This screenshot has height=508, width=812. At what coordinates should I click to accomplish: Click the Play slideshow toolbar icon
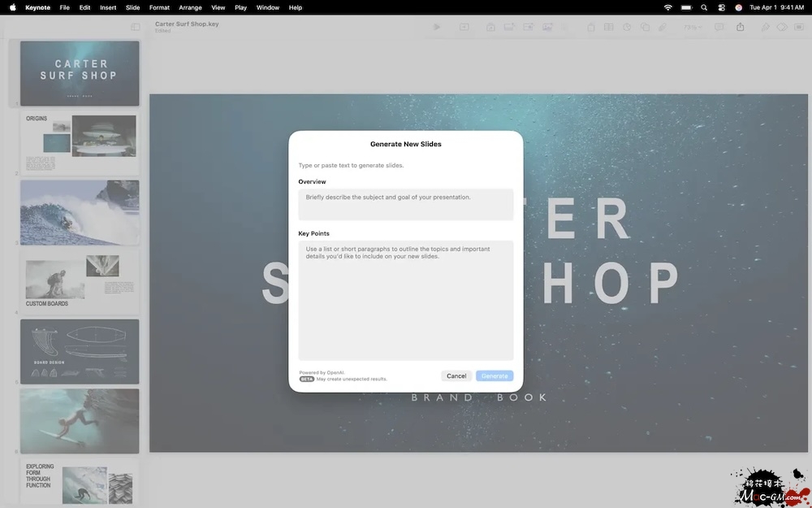tap(437, 27)
